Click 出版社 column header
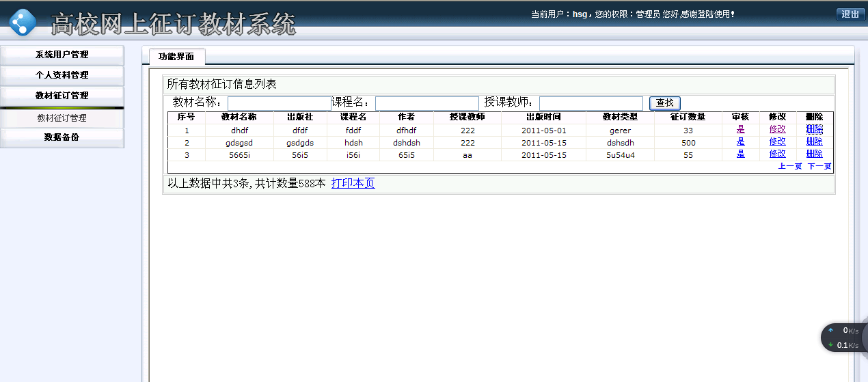 tap(300, 117)
